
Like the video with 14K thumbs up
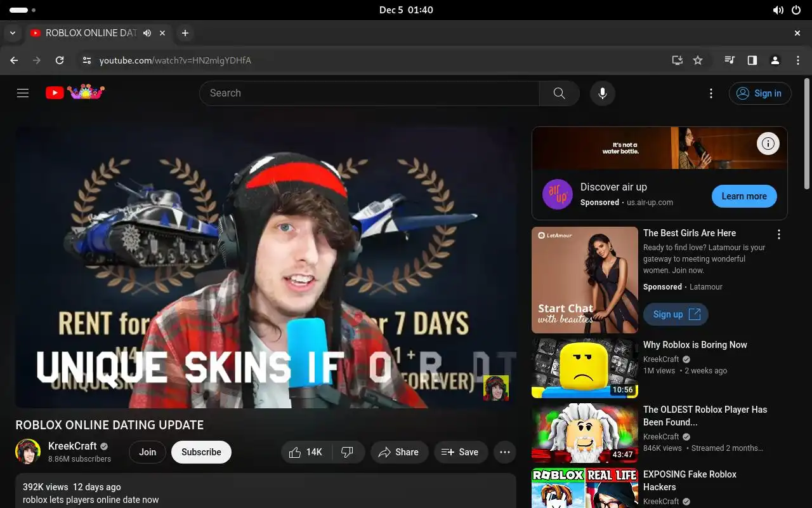(x=306, y=452)
